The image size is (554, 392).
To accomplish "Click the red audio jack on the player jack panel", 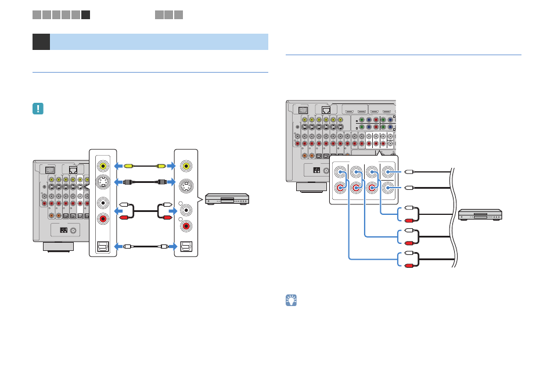I will coord(186,226).
